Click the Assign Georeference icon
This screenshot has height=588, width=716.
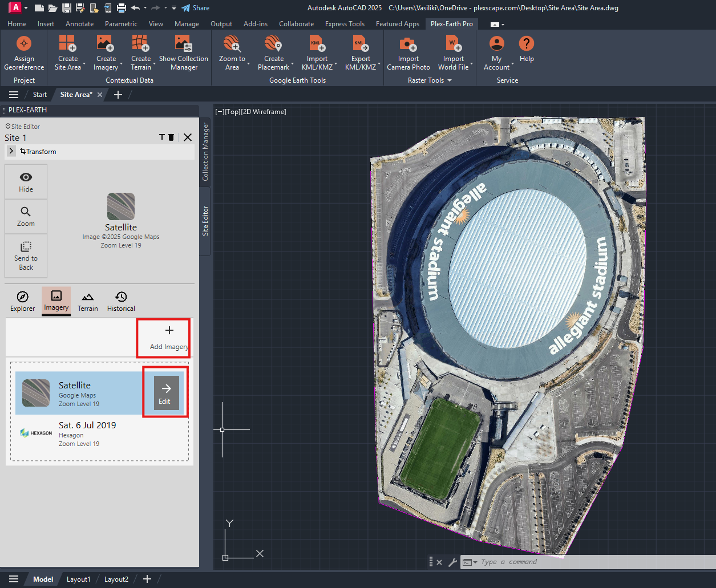[24, 44]
